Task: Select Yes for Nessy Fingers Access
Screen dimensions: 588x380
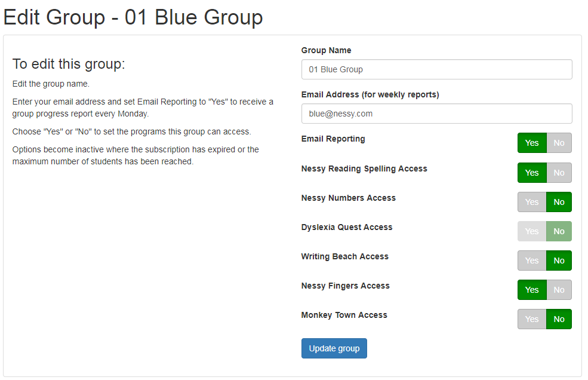Action: [x=532, y=290]
